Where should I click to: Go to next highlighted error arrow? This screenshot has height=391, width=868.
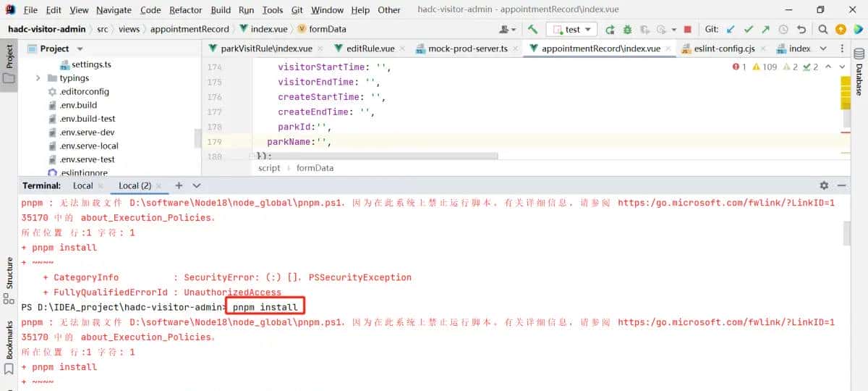841,67
